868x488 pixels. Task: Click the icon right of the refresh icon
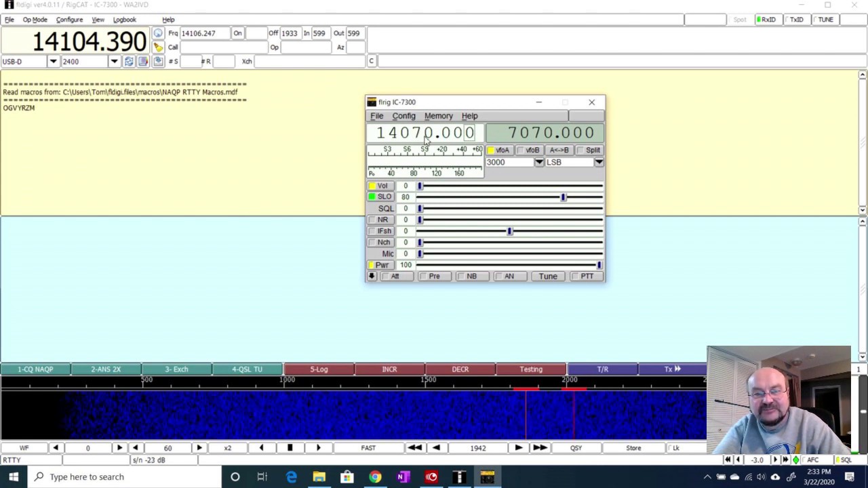(143, 62)
